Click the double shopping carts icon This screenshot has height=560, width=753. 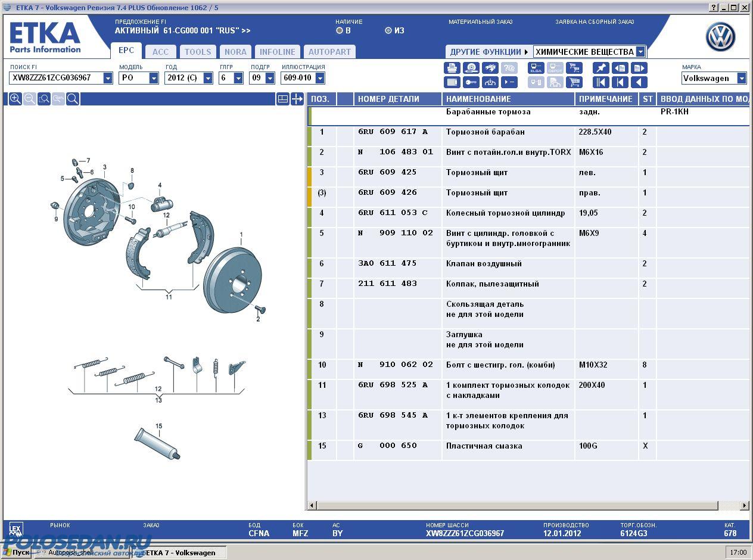coord(574,68)
